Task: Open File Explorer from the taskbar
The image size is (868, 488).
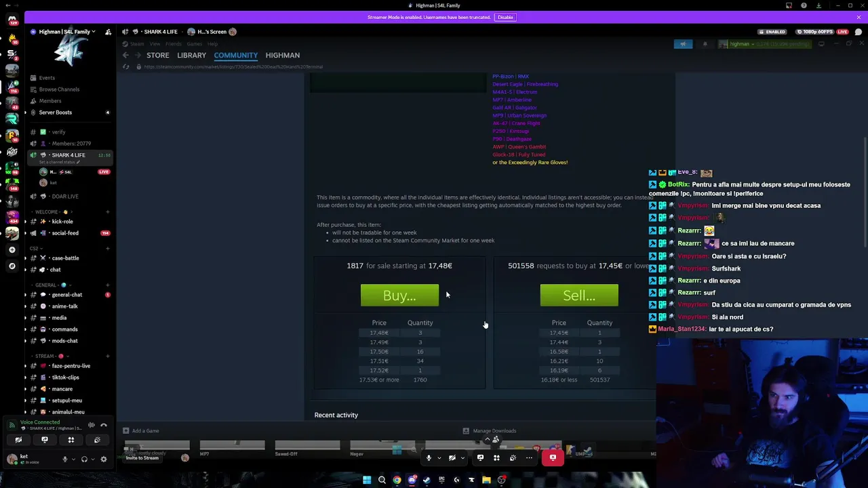Action: [x=486, y=480]
